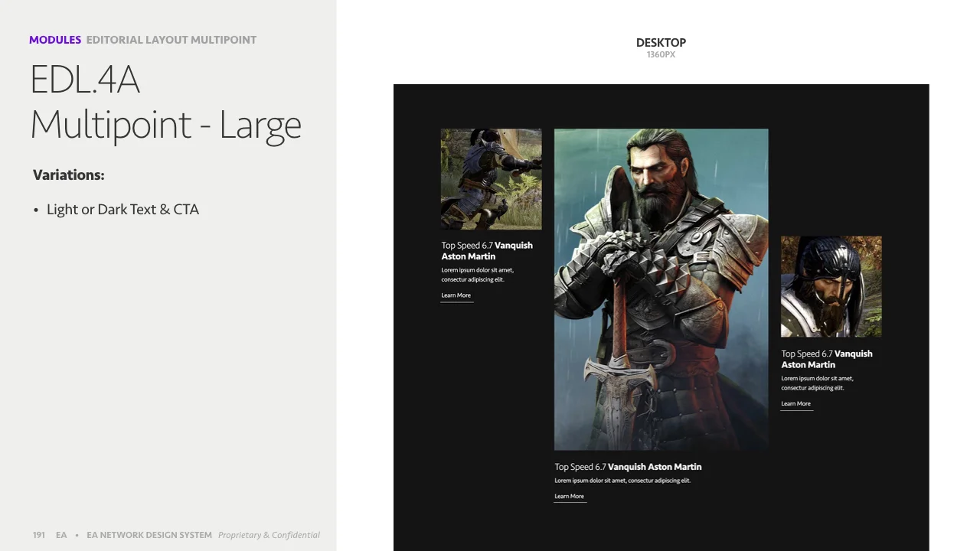Image resolution: width=980 pixels, height=551 pixels.
Task: Click the Proprietary & Confidential footer note
Action: pyautogui.click(x=269, y=535)
